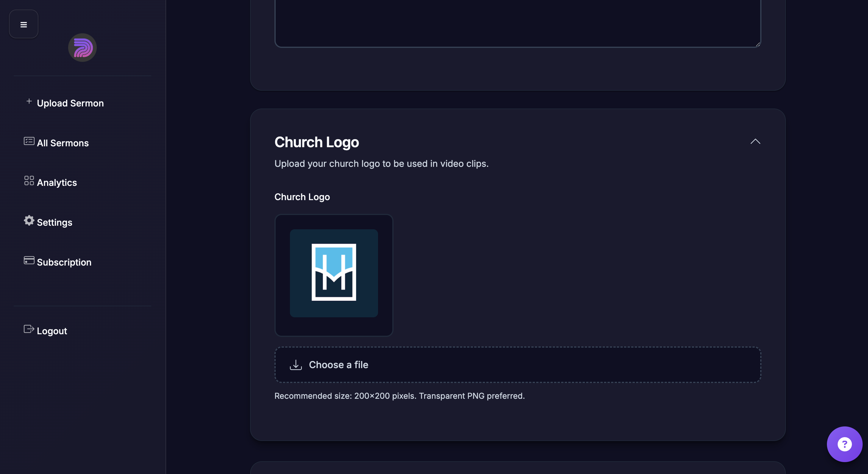Click the Church Logo section heading

316,142
